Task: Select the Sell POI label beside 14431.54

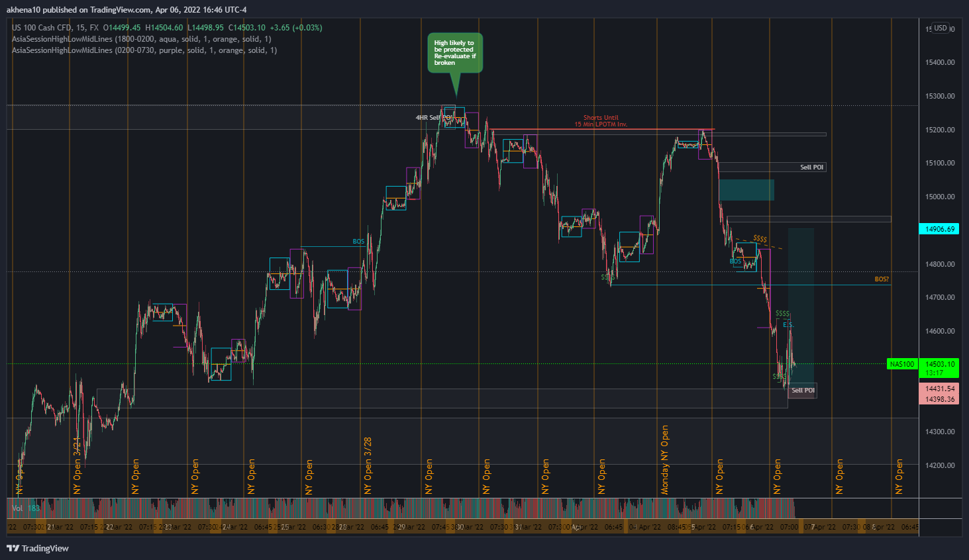Action: (803, 391)
